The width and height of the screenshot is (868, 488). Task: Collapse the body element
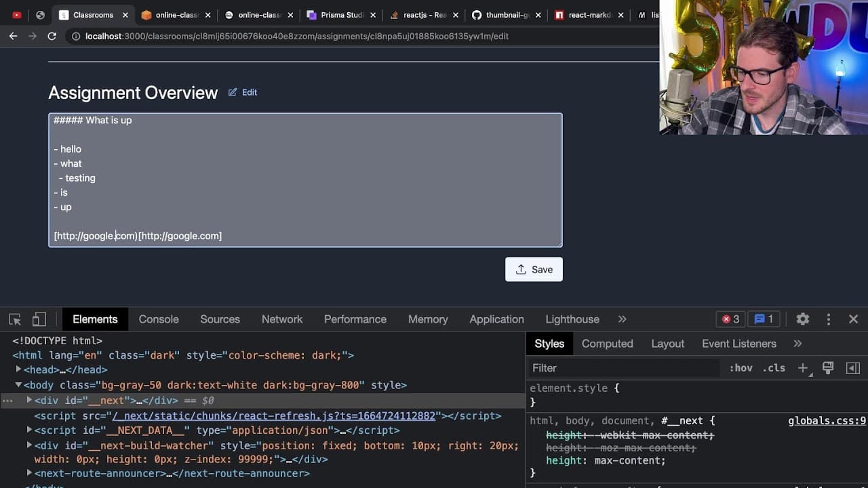pyautogui.click(x=19, y=385)
